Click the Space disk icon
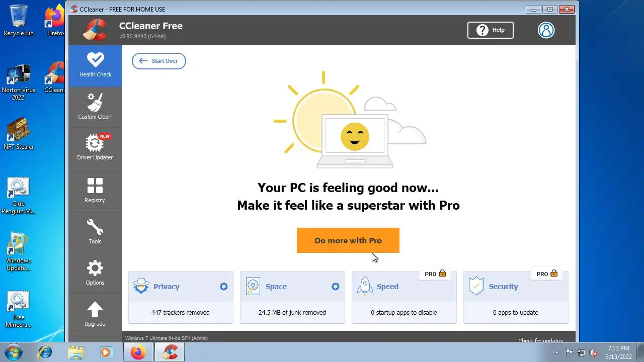Screen dimensions: 644x362 tap(253, 286)
